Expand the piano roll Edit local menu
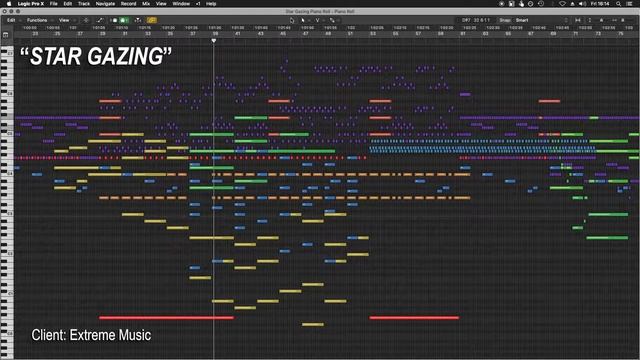640x360 pixels. [x=12, y=20]
